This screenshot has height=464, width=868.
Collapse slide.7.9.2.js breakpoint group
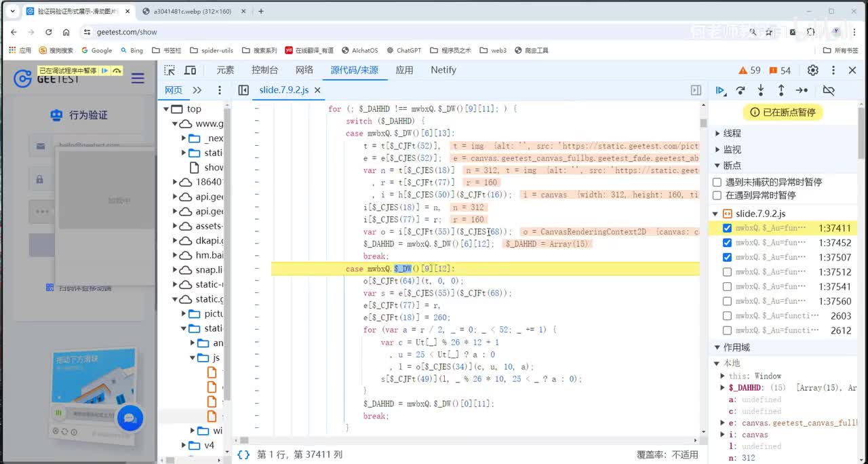click(716, 214)
